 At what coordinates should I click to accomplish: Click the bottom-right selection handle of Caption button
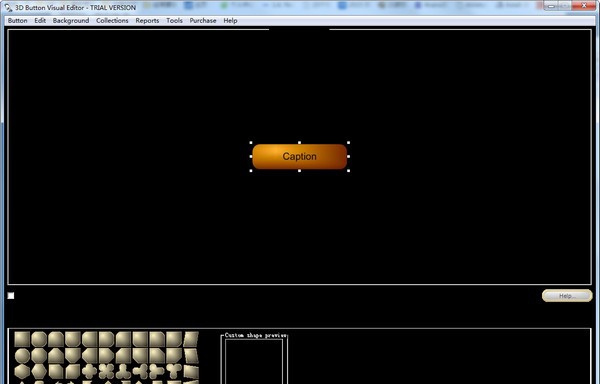click(348, 171)
